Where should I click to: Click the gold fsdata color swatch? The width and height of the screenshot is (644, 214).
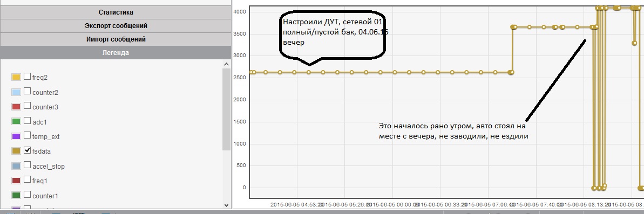[x=16, y=151]
